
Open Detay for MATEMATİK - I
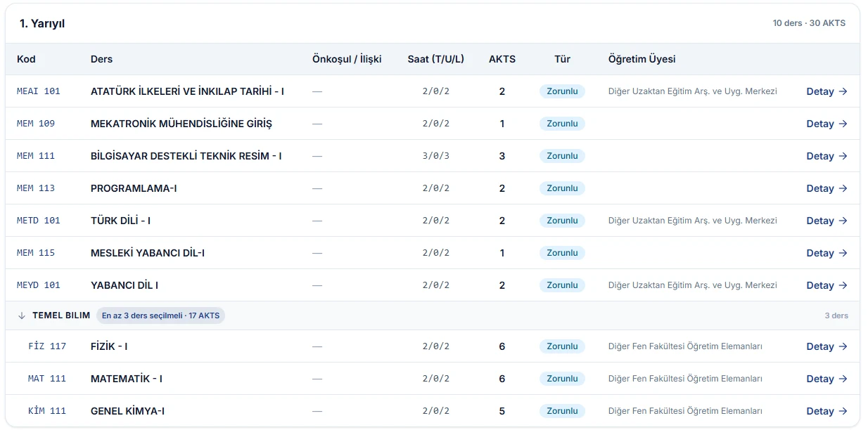pos(826,379)
